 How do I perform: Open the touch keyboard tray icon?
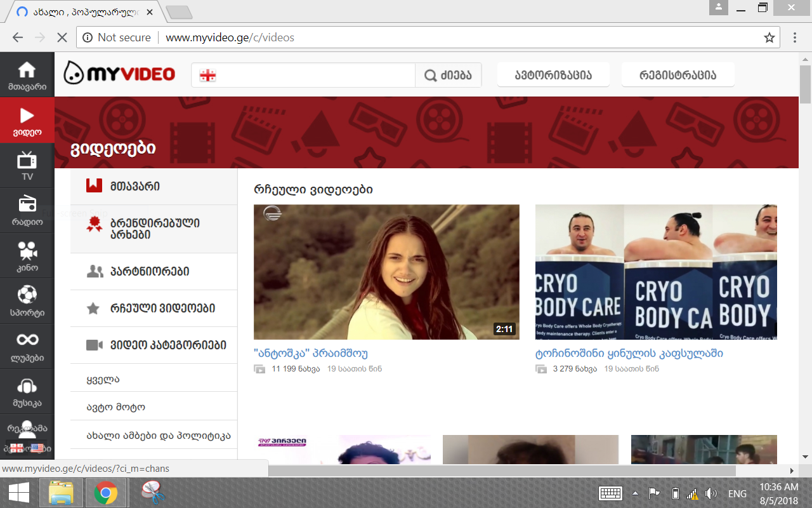coord(610,493)
